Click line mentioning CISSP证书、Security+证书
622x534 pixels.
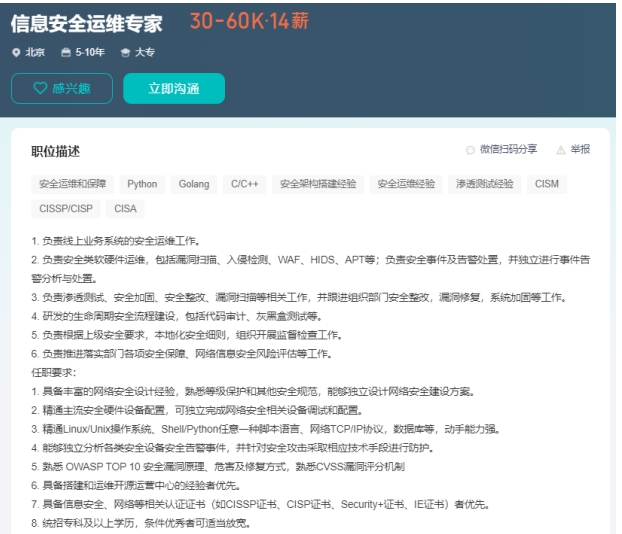click(x=261, y=505)
